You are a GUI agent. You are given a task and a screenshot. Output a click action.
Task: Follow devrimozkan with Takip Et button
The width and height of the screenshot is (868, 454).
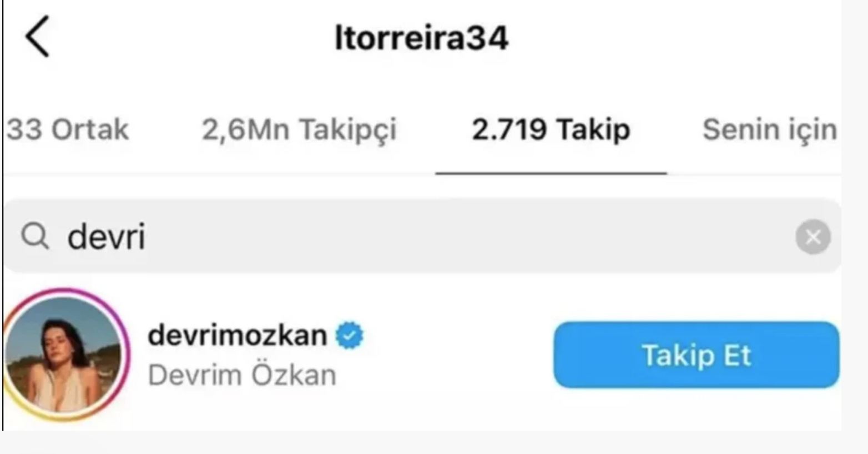[x=697, y=355]
